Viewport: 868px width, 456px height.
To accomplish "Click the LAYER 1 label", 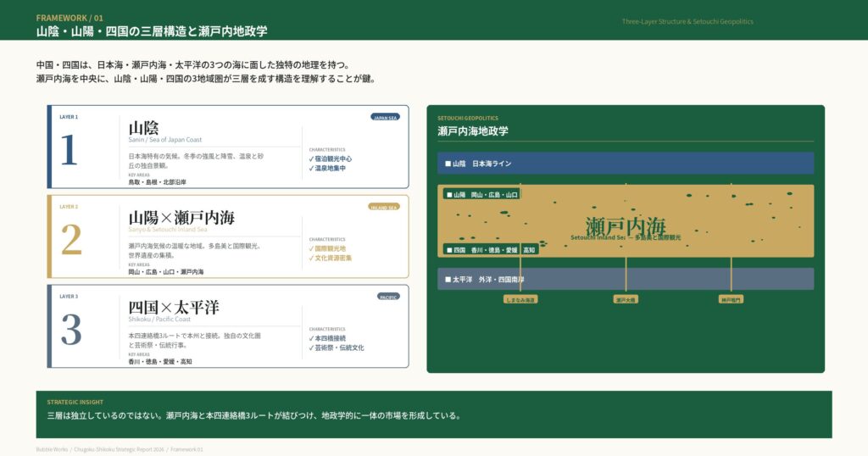I will (x=69, y=117).
